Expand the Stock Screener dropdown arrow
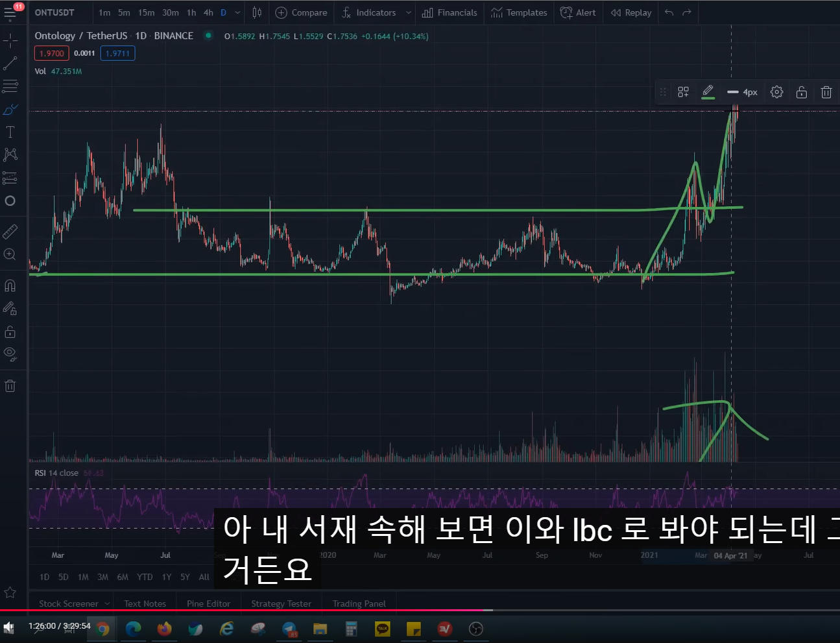840x643 pixels. pos(107,603)
